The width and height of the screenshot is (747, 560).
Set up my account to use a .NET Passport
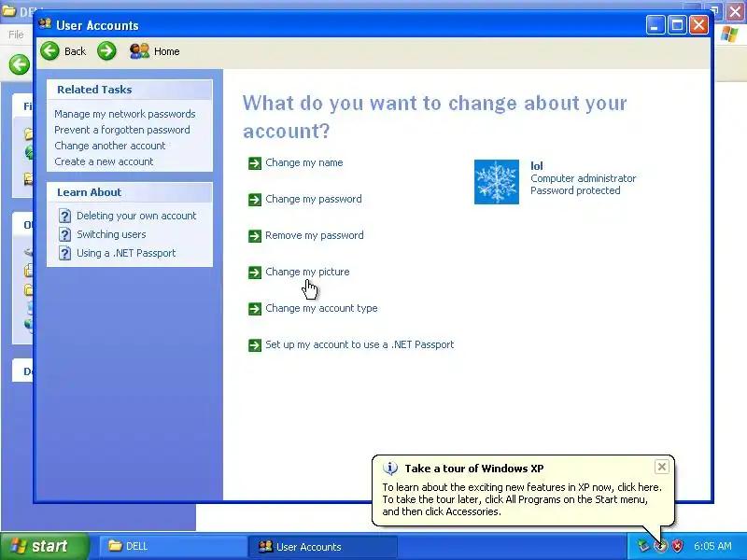pos(359,344)
